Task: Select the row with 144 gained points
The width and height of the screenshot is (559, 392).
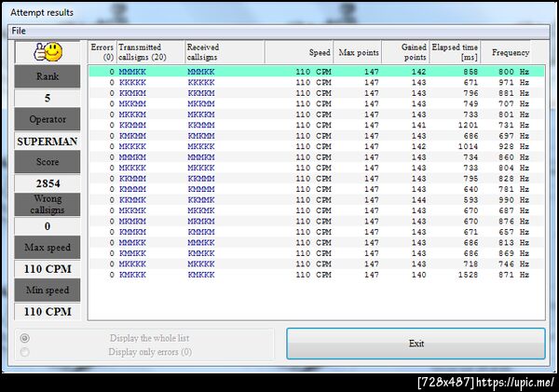Action: 317,200
